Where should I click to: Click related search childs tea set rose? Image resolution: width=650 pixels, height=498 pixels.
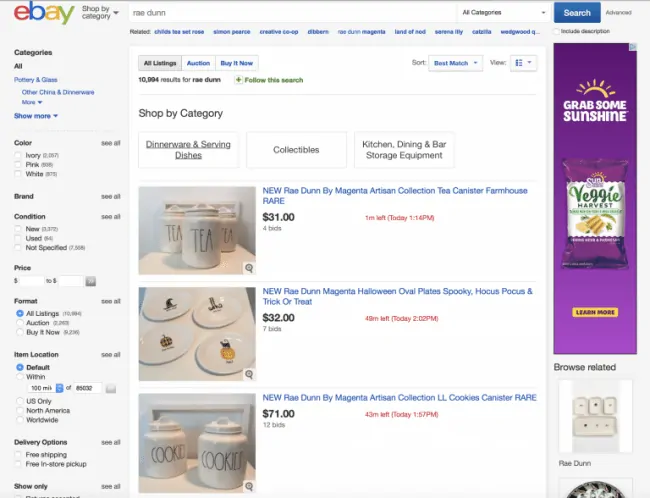pyautogui.click(x=179, y=32)
